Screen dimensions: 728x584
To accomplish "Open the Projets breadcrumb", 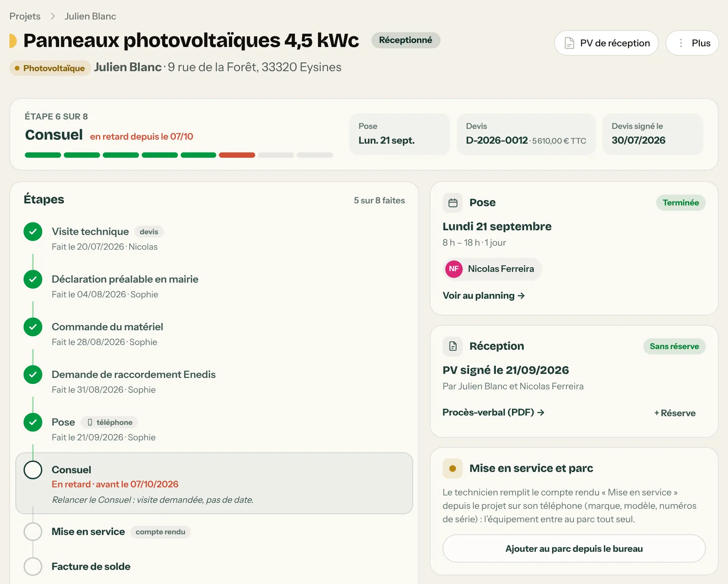I will tap(25, 16).
